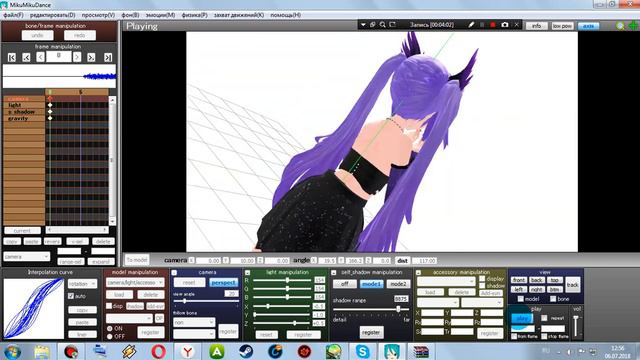
Task: Open the view (V) menu
Action: coord(98,15)
